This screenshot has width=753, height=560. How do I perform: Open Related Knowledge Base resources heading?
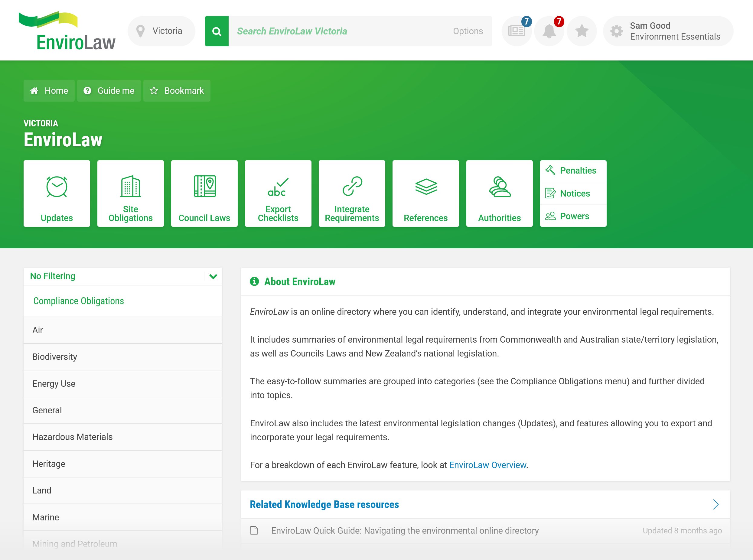click(x=324, y=504)
